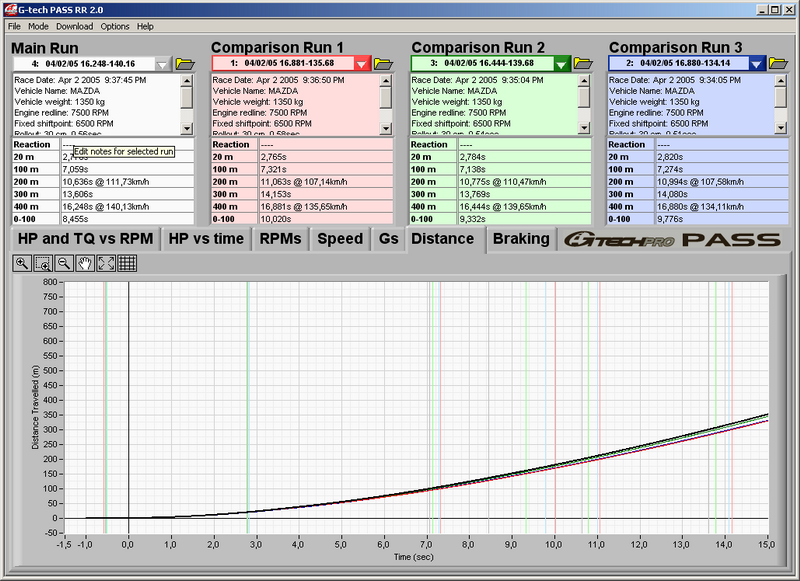Viewport: 800px width, 581px height.
Task: Click Main Run Race Date Apr 2 2005 9:37:45 PM
Action: pyautogui.click(x=80, y=80)
